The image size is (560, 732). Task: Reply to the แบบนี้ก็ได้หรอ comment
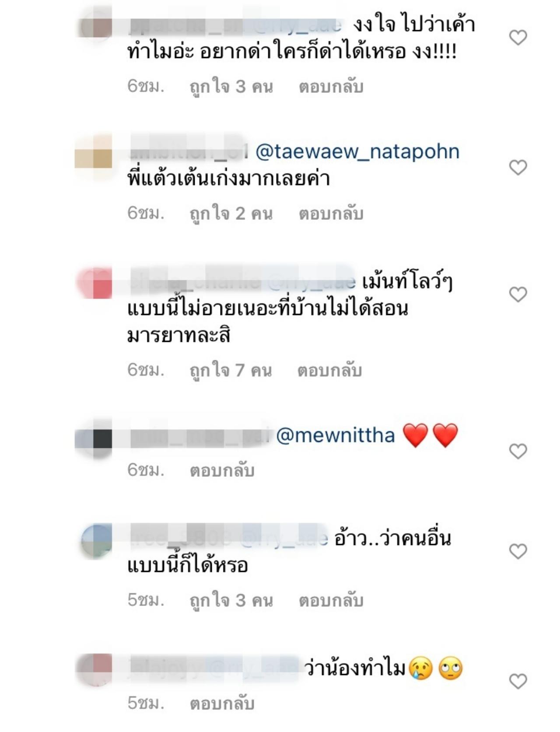331,600
